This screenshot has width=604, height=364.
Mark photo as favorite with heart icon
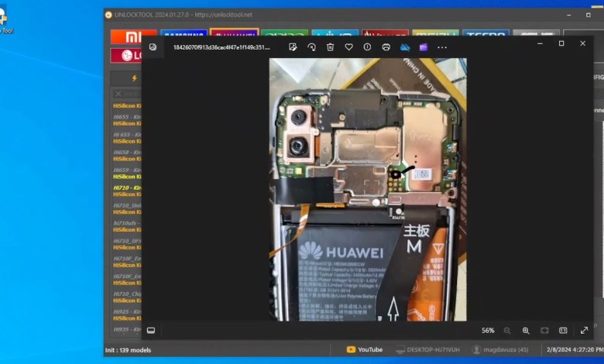pyautogui.click(x=348, y=47)
